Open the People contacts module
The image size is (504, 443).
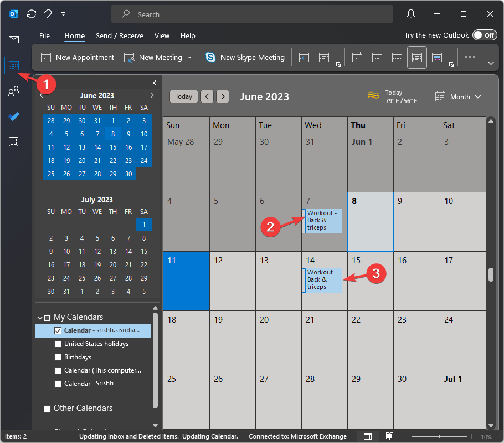[x=13, y=91]
